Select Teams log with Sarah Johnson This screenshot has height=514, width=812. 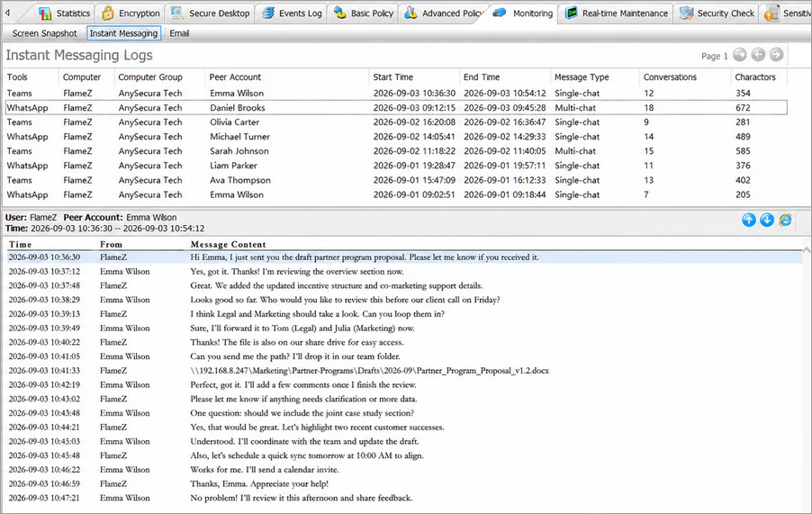tap(396, 151)
